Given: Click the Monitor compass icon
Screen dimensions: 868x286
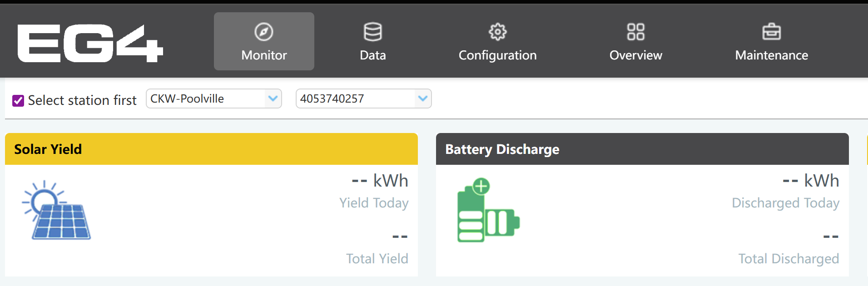Looking at the screenshot, I should coord(264,32).
